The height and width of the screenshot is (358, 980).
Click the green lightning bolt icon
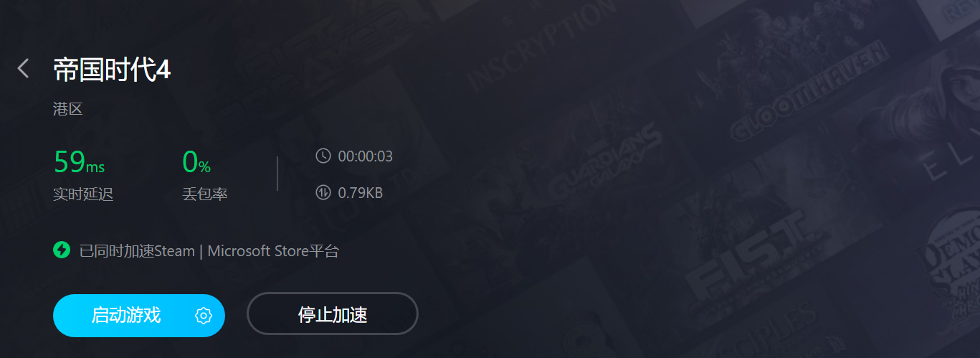point(62,250)
